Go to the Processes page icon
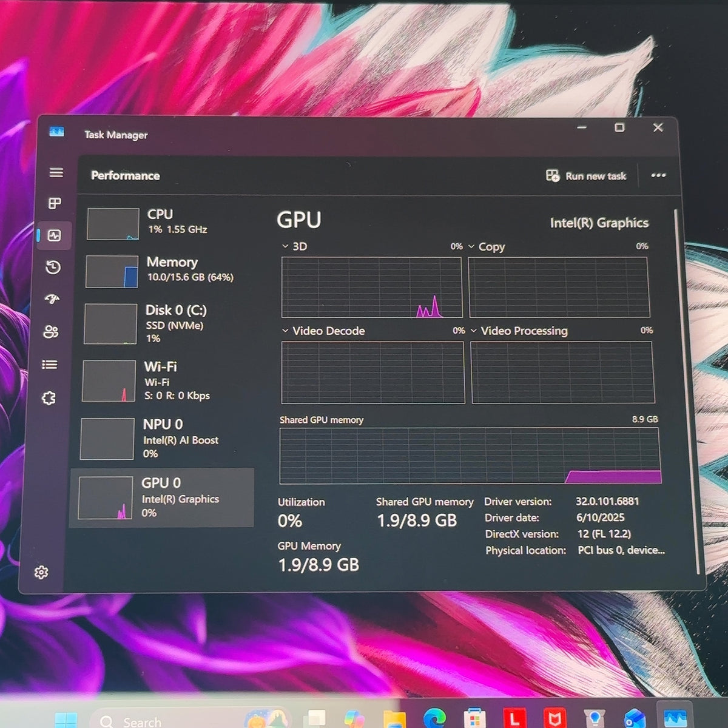Screen dimensions: 728x728 click(x=55, y=203)
